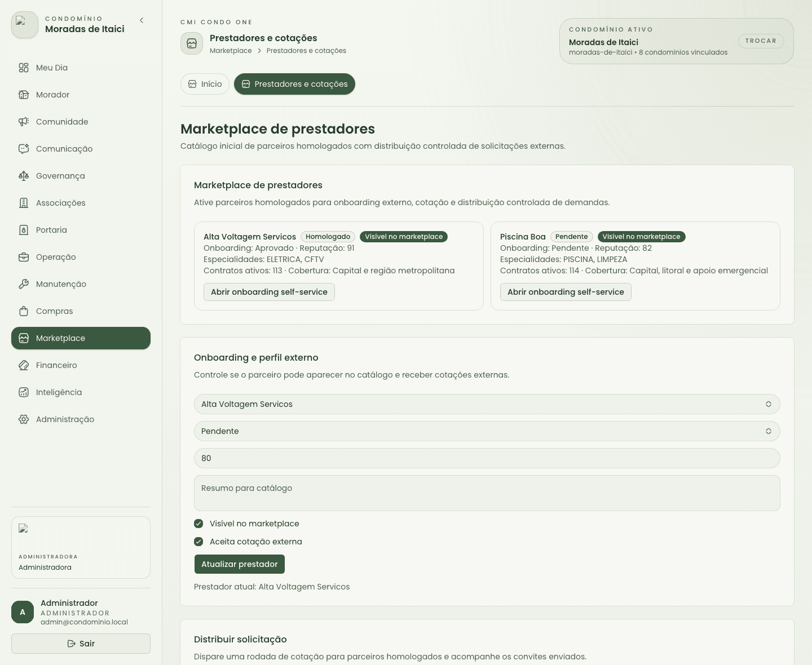This screenshot has width=812, height=665.
Task: Click the Sair logout button
Action: (81, 644)
